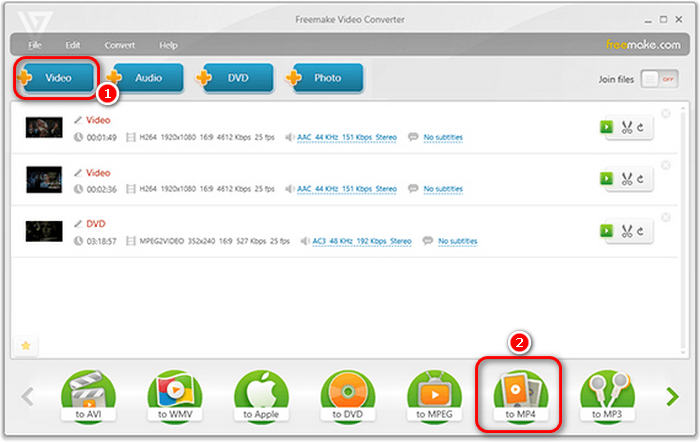Remove the 00:02:36 video from list
This screenshot has width=700, height=442.
(x=666, y=165)
